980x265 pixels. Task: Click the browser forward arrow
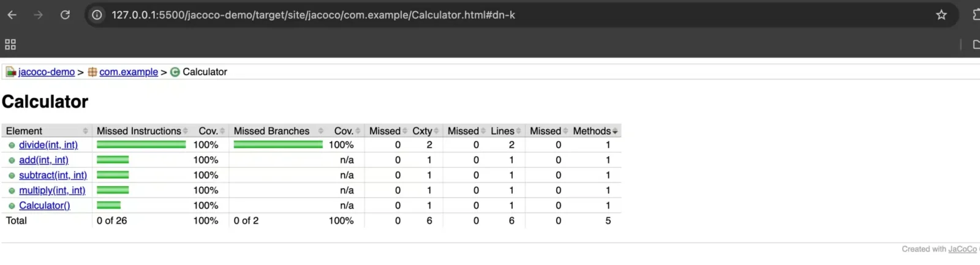click(x=39, y=15)
